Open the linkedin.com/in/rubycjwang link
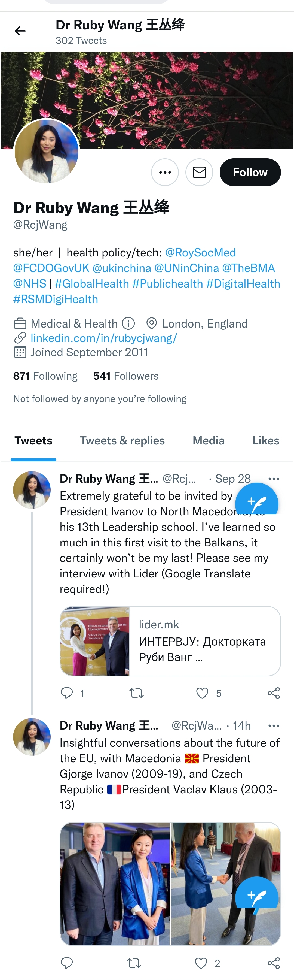This screenshot has width=294, height=980. [x=104, y=338]
